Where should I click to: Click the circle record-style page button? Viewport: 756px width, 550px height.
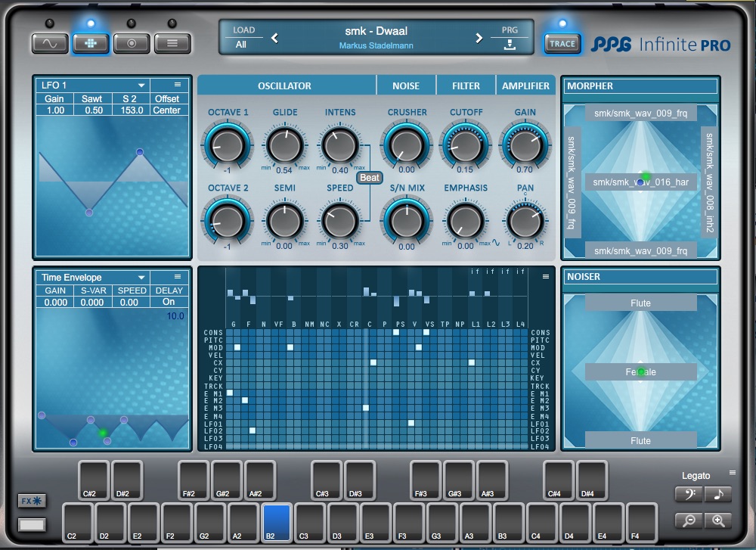click(132, 43)
